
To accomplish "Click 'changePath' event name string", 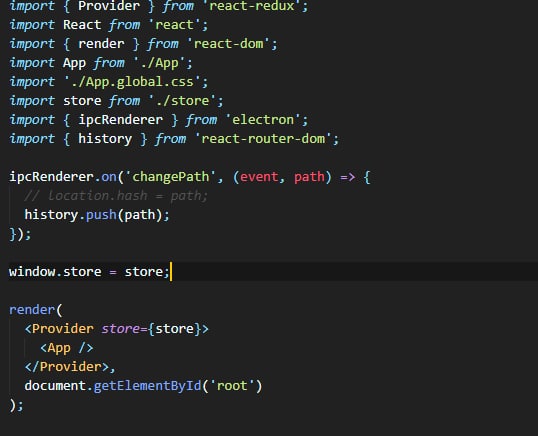I will coord(171,177).
